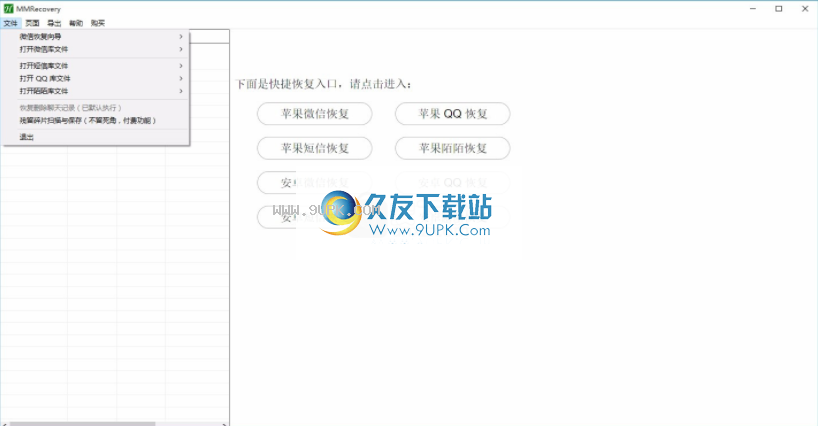Click the right arrow of the horizontal scrollbar
818x426 pixels.
(225, 424)
